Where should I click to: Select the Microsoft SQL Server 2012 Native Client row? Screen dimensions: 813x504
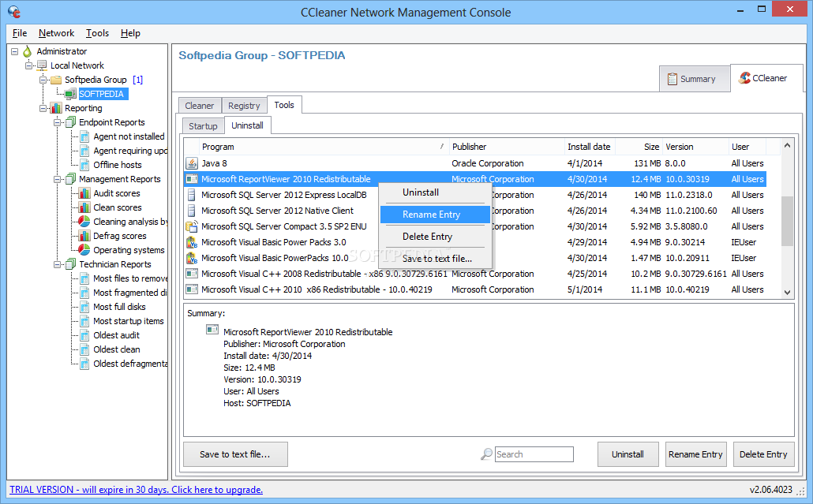[x=475, y=211]
